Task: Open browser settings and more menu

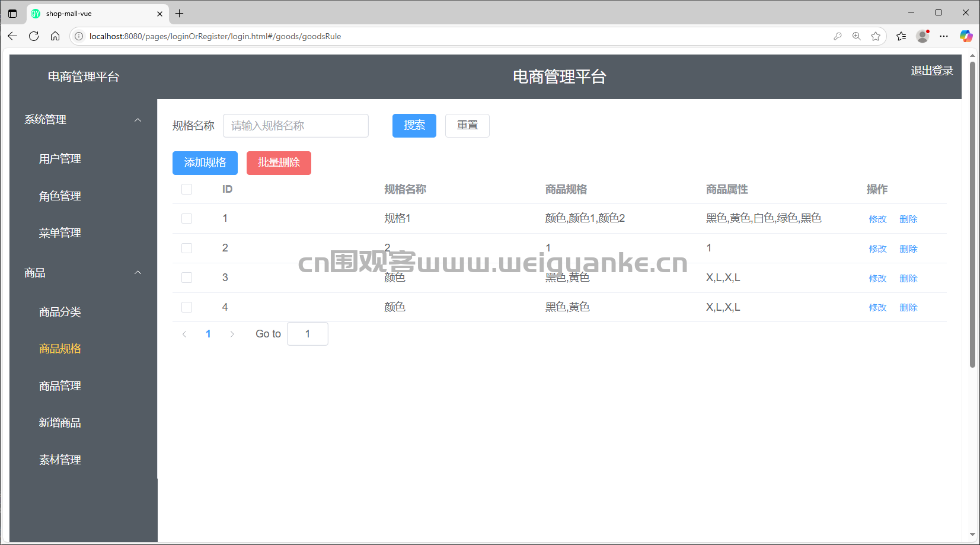Action: [x=944, y=36]
